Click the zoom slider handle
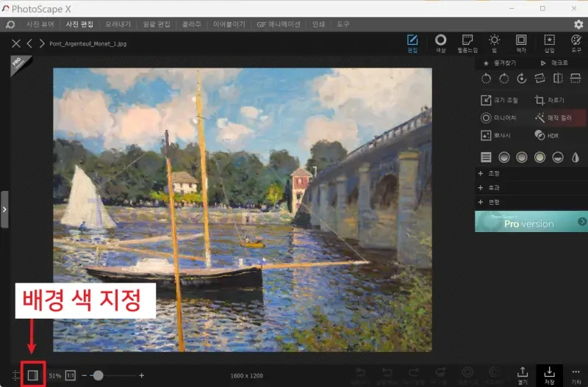 (x=98, y=375)
